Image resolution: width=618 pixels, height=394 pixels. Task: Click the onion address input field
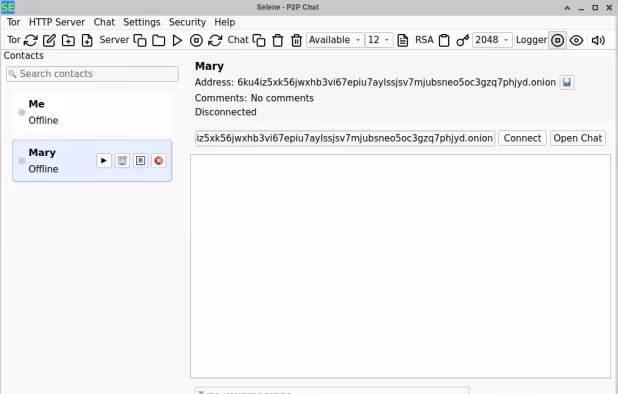click(345, 138)
